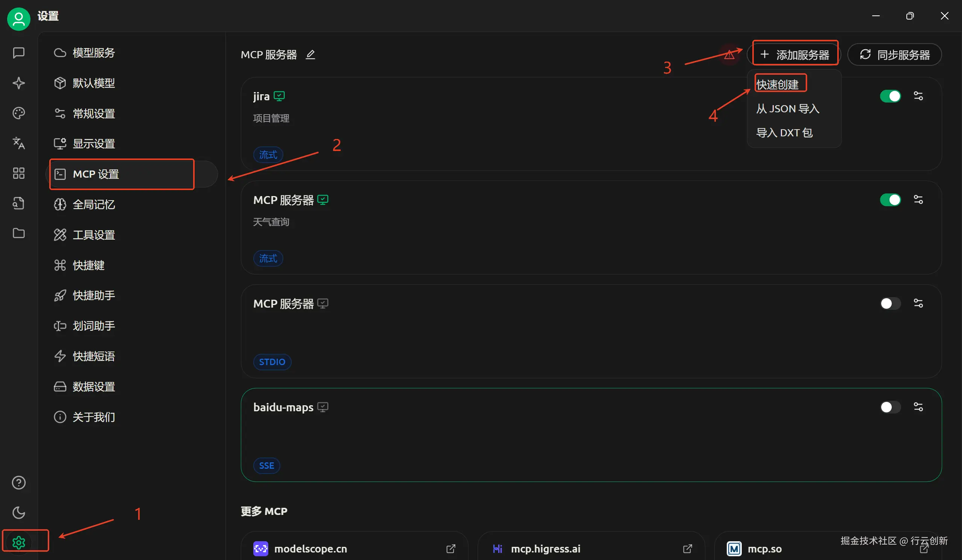Select 从 JSON 导入 dropdown option
This screenshot has width=962, height=560.
[x=788, y=109]
